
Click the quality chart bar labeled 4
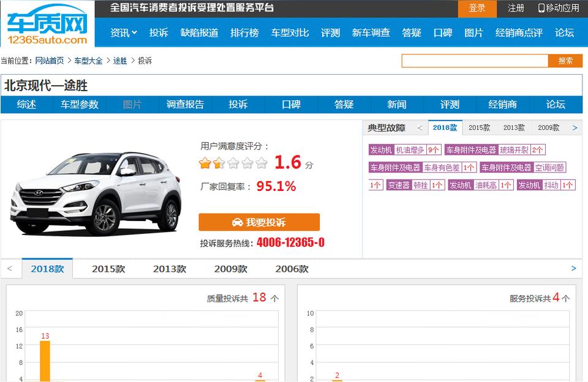(x=260, y=381)
